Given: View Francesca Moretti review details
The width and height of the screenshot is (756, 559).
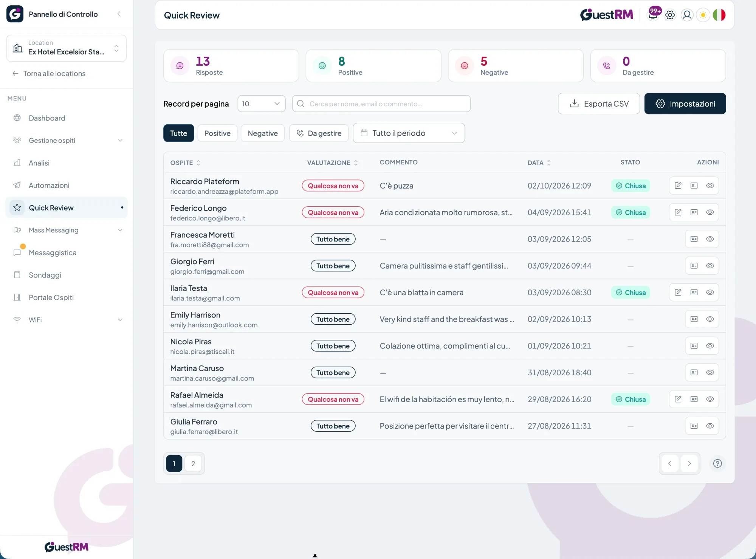Looking at the screenshot, I should tap(710, 239).
